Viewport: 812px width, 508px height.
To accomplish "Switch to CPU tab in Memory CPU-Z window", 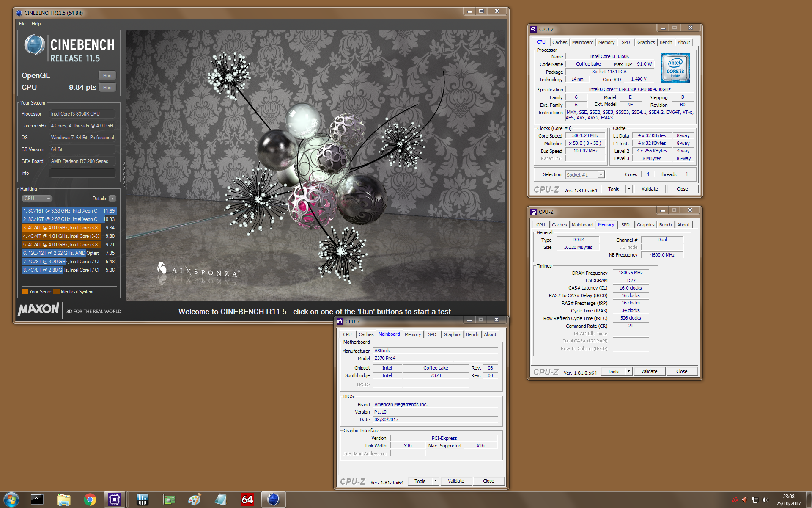I will coord(540,225).
